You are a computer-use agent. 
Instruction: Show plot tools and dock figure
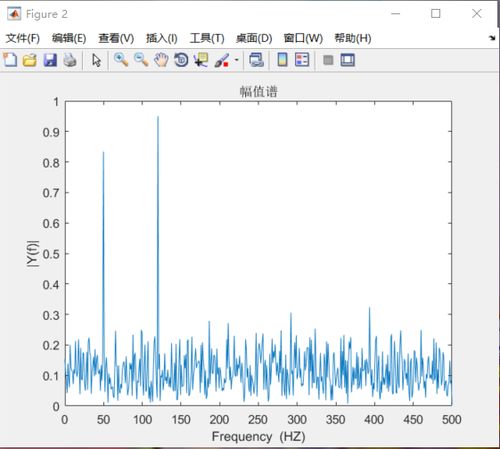[x=348, y=60]
